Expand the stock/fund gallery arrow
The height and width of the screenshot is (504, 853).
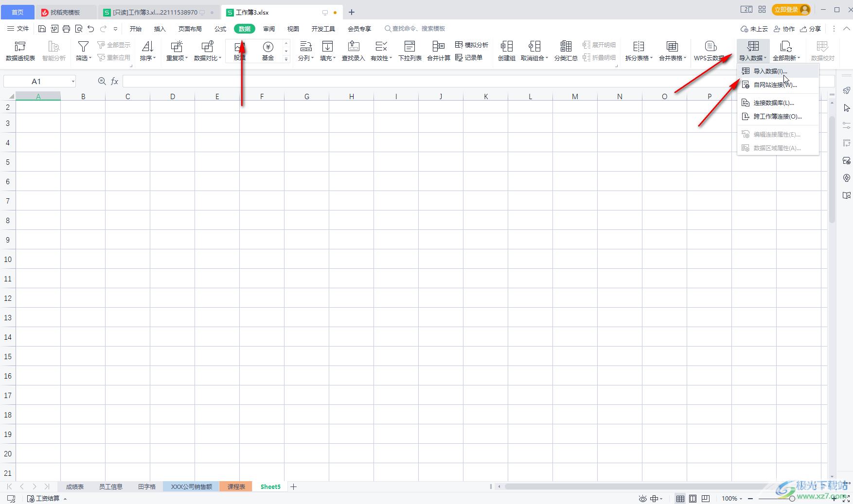(x=286, y=59)
